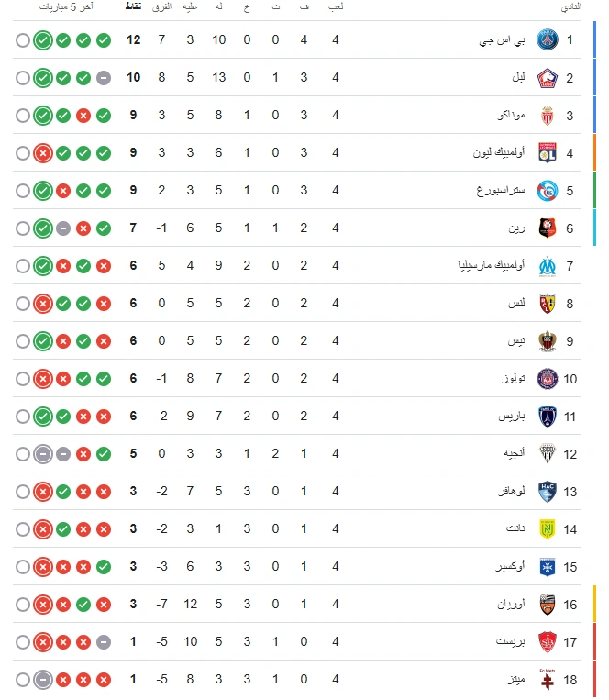Click the Lille club crest
The height and width of the screenshot is (700, 609).
tap(547, 78)
